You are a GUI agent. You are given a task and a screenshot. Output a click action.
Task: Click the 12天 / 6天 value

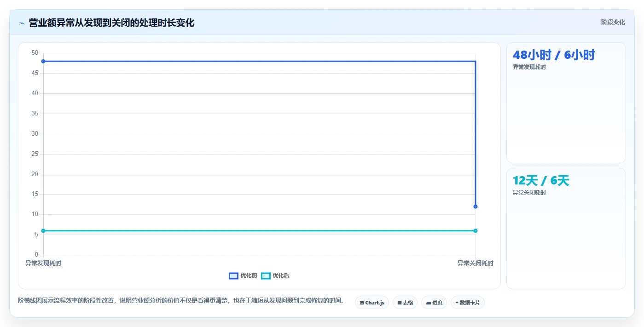[x=541, y=181]
